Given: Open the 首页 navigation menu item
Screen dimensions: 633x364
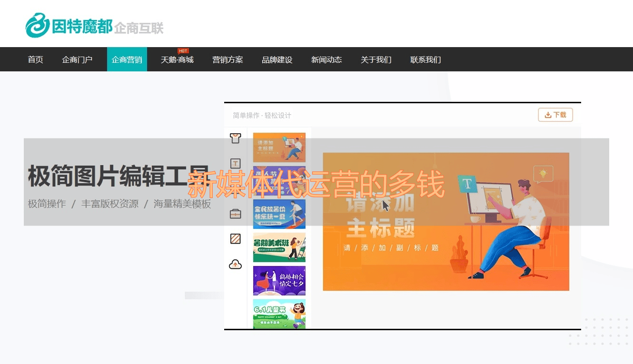Looking at the screenshot, I should [x=35, y=59].
